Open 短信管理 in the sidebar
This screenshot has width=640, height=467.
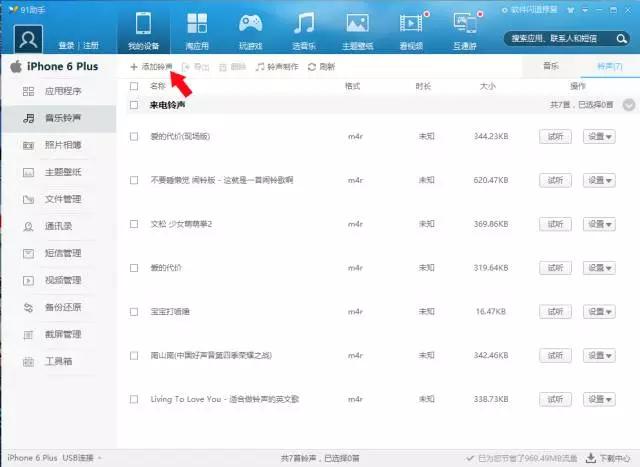(x=58, y=254)
